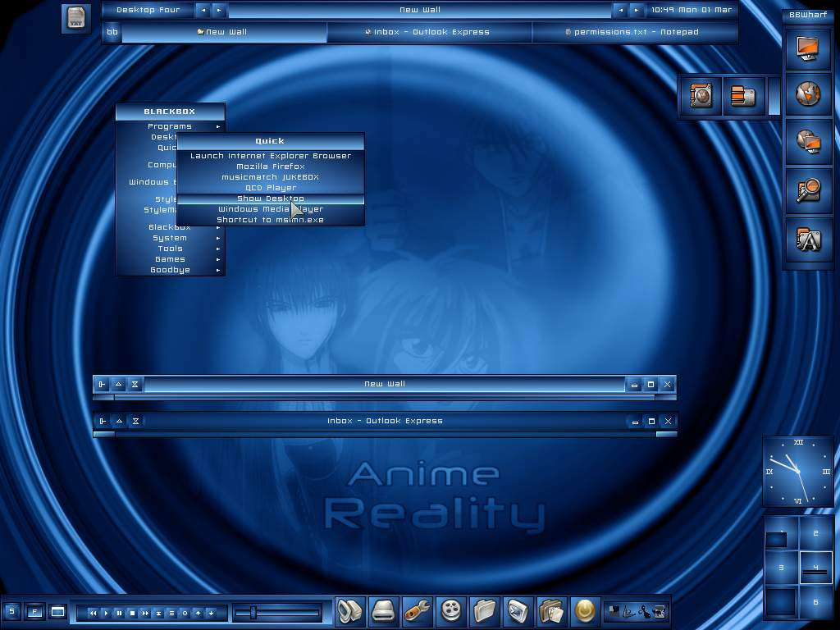Click the hard drive with globe icon
Screen dimensions: 840x630
tap(701, 96)
